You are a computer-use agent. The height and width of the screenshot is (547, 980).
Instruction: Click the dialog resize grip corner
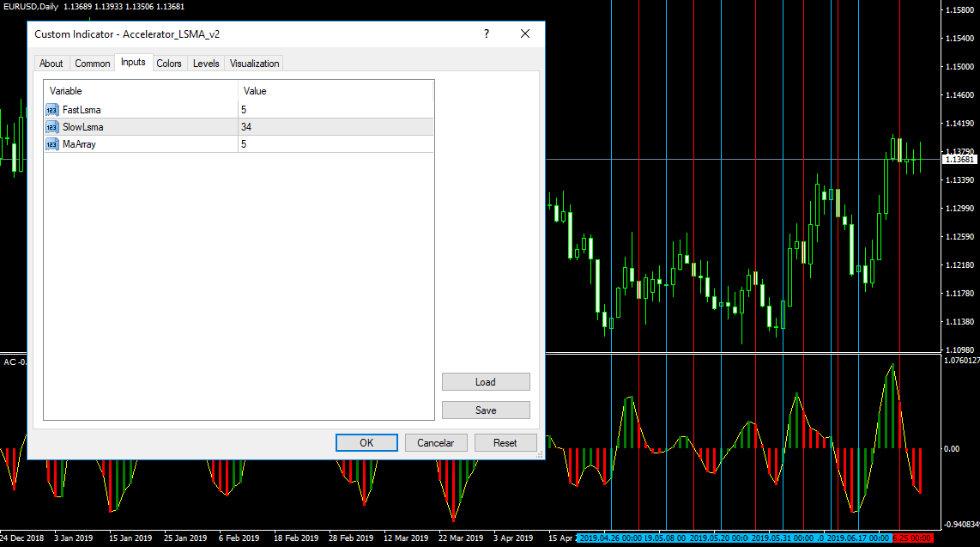coord(540,455)
